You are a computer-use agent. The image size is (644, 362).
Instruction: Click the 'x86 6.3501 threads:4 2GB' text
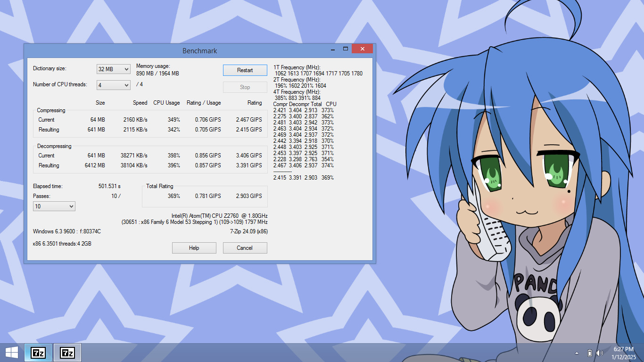pyautogui.click(x=62, y=244)
